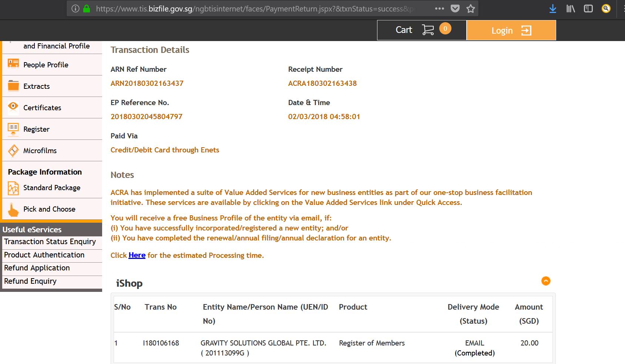Viewport: 625px width, 364px height.
Task: Click ARN number ARN20180302163437
Action: click(x=147, y=83)
